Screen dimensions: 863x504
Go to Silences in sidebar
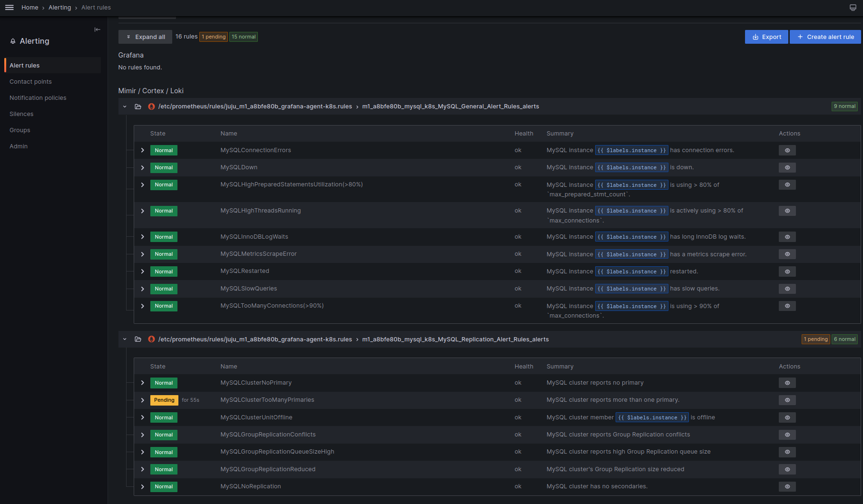click(x=21, y=114)
